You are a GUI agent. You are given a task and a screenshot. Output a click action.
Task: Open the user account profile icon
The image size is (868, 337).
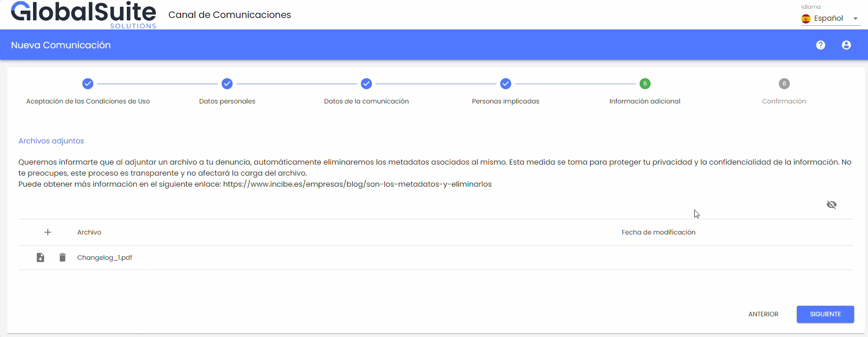pos(846,45)
